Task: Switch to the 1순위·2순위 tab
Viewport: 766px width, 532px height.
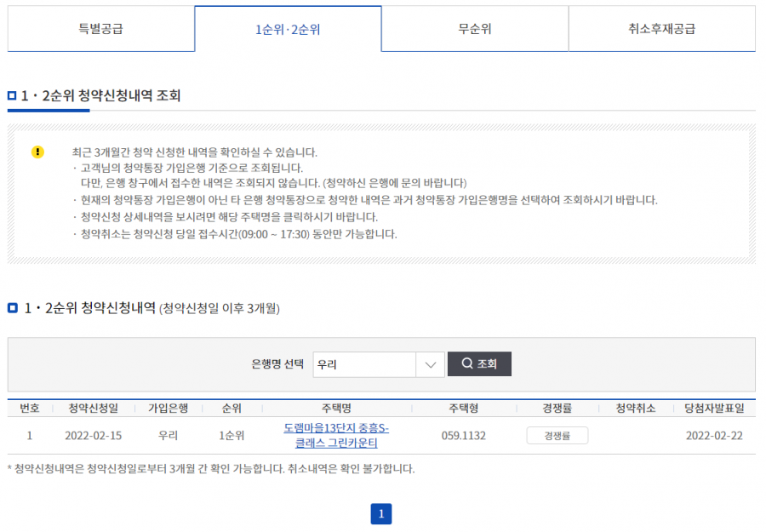Action: (x=288, y=29)
